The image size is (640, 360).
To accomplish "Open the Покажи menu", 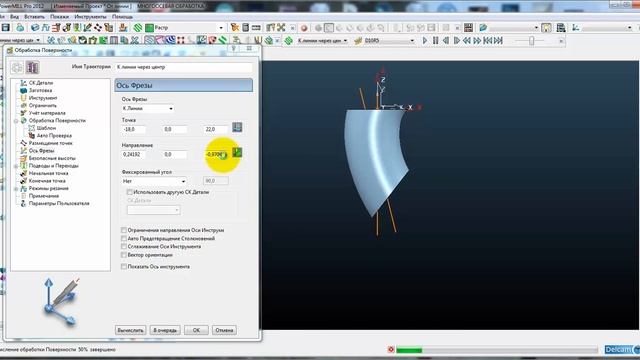I will click(60, 17).
